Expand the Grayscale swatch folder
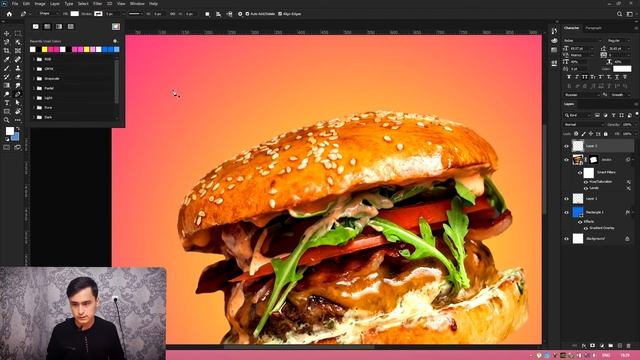Viewport: 640px width, 360px height. click(34, 78)
